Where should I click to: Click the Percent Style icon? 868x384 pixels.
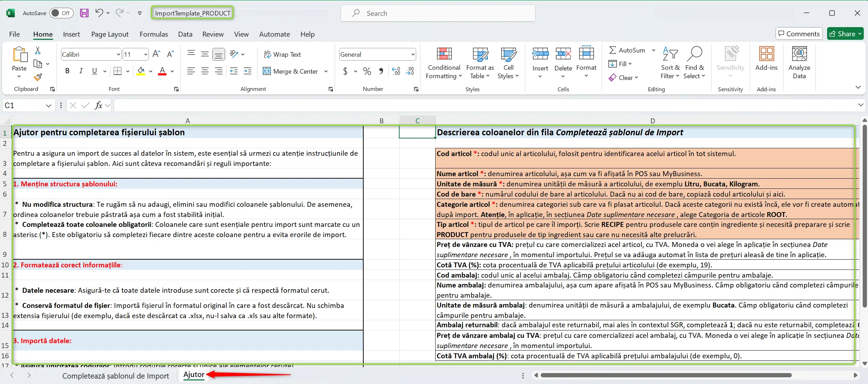click(x=367, y=71)
